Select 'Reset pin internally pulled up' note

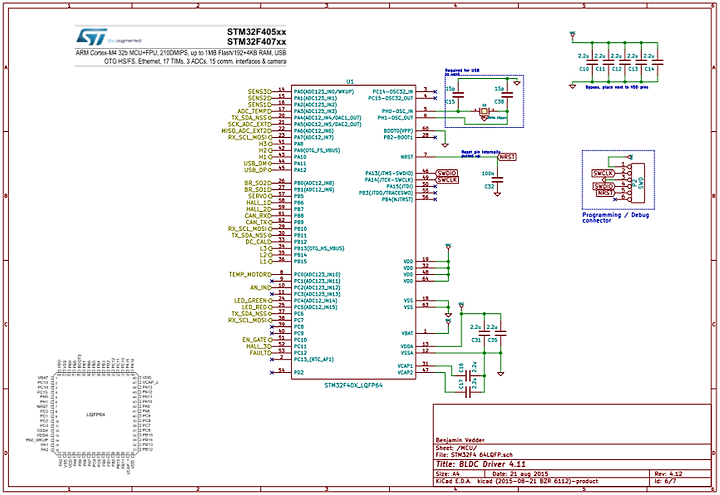480,154
